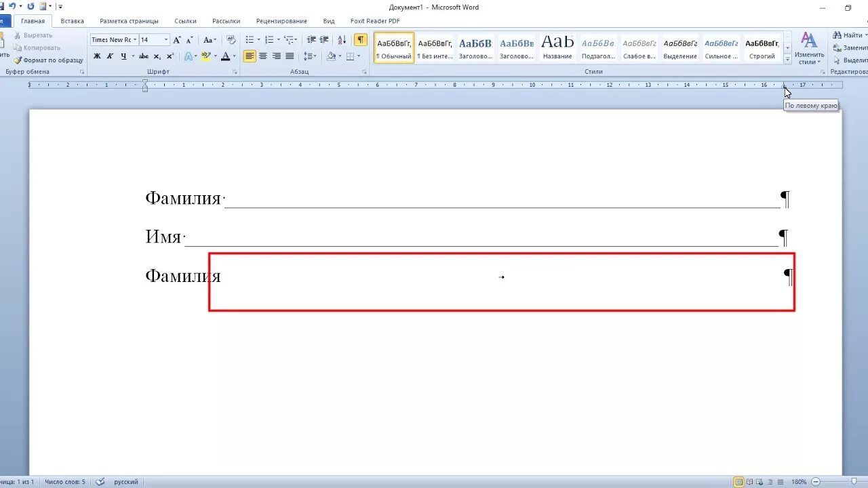Apply shading paint bucket
Screen dimensions: 868x488
coord(331,56)
